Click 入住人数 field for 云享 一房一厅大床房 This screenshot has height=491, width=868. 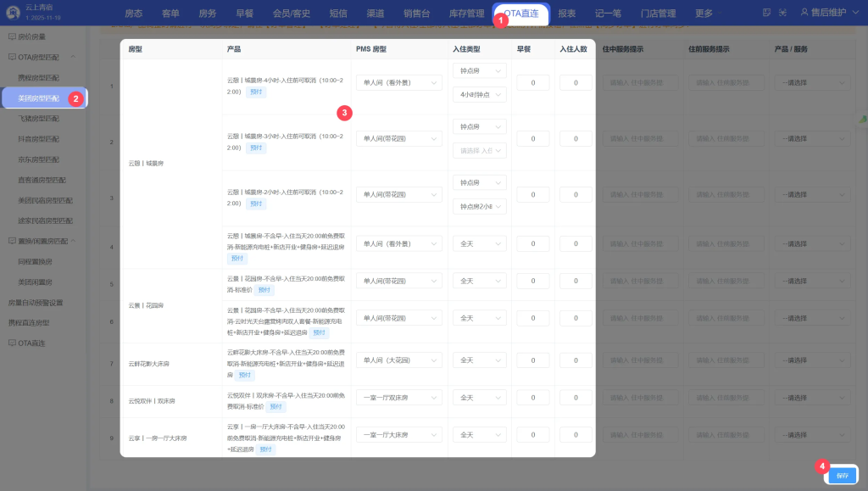point(576,434)
